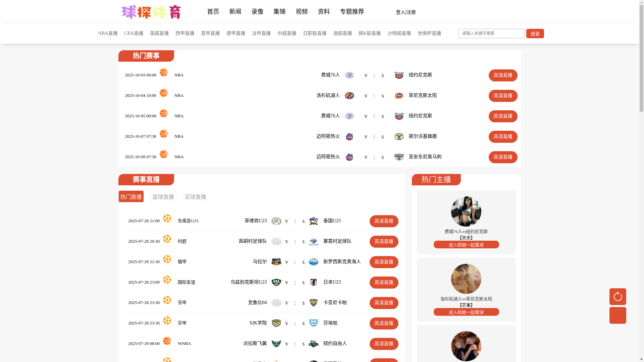Open the 视频 menu item
644x362 pixels.
coord(302,12)
